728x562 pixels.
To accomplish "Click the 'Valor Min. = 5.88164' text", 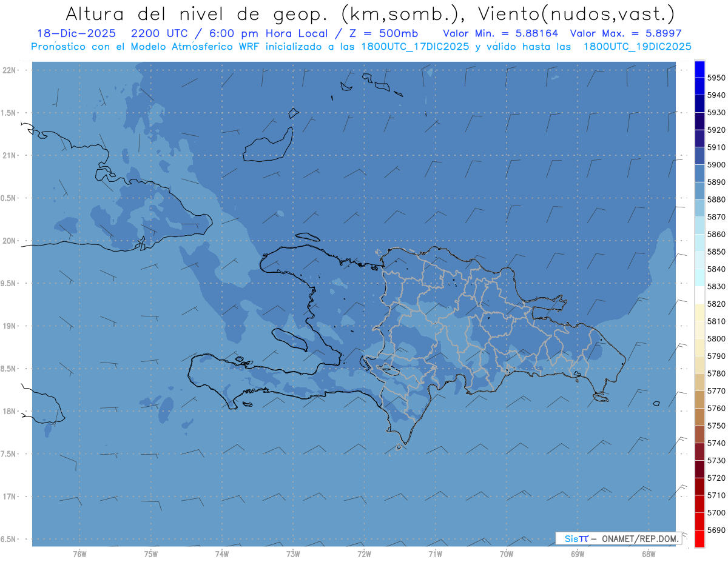I will pos(500,34).
